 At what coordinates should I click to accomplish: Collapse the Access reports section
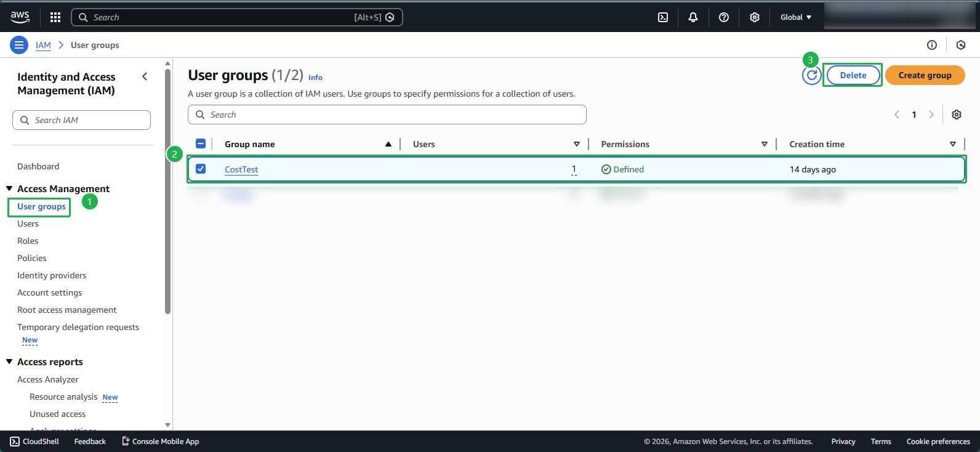(10, 361)
